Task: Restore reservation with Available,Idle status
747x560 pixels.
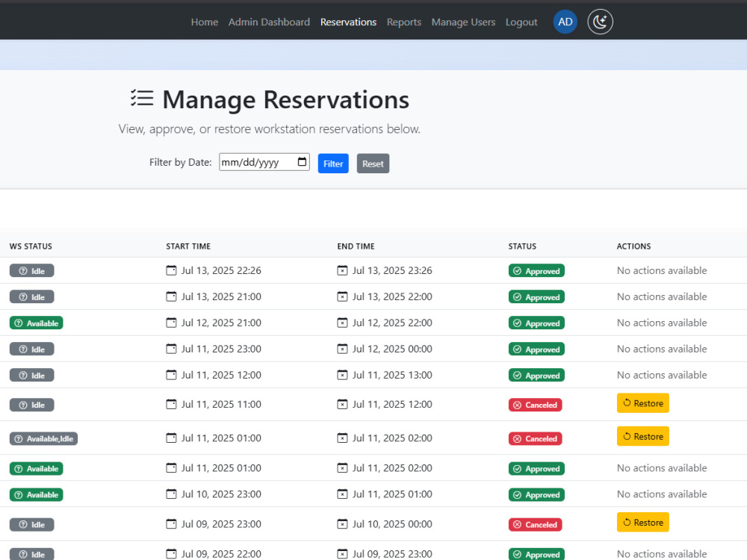Action: (642, 436)
